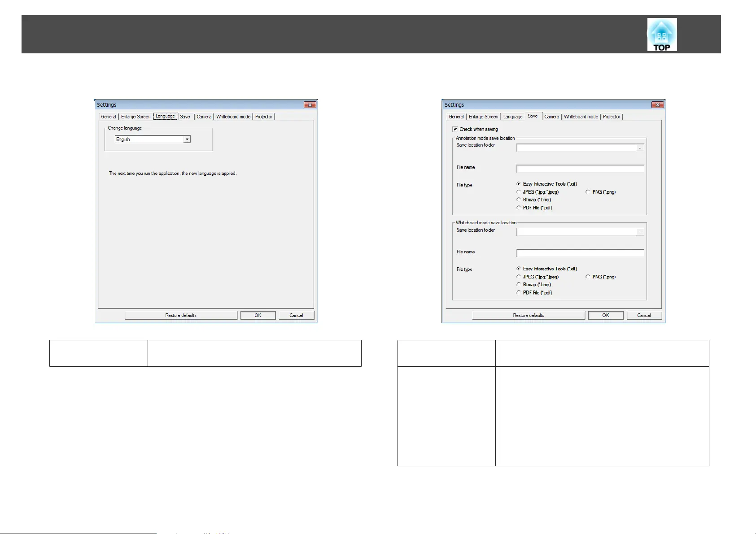The image size is (756, 534).
Task: Close the left Settings window
Action: 310,104
